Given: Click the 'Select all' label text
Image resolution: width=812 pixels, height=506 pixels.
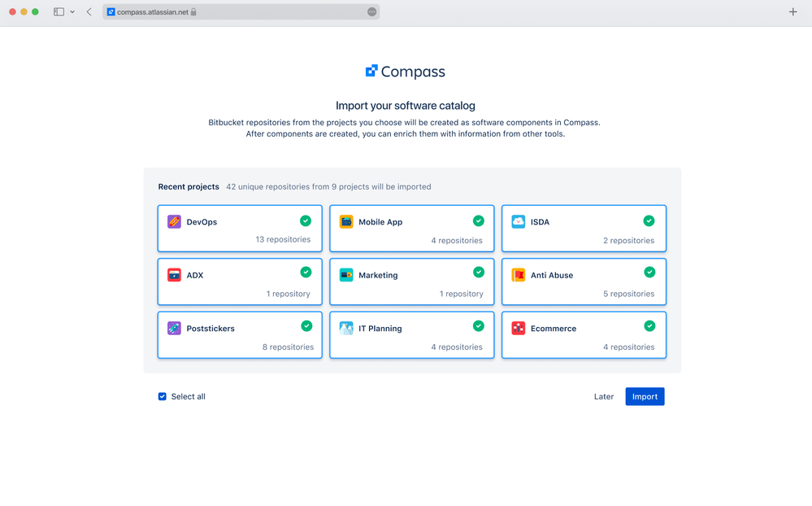Looking at the screenshot, I should [188, 397].
